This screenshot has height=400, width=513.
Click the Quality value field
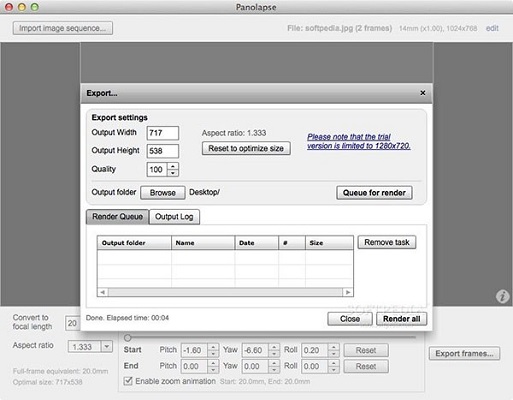[x=158, y=169]
